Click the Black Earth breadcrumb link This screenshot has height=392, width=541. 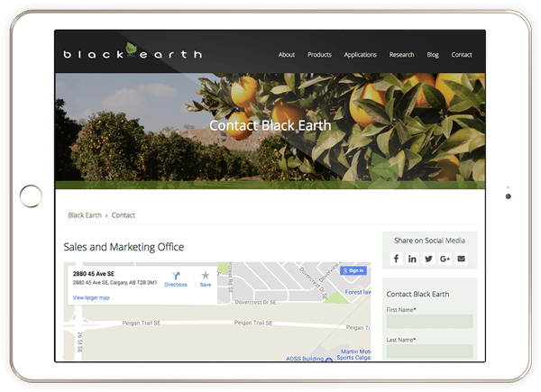pyautogui.click(x=85, y=215)
